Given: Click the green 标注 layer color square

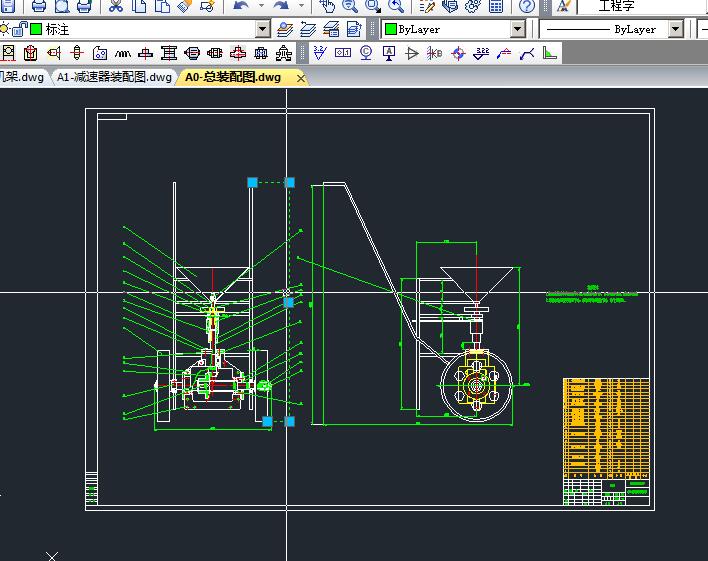Looking at the screenshot, I should (x=36, y=29).
